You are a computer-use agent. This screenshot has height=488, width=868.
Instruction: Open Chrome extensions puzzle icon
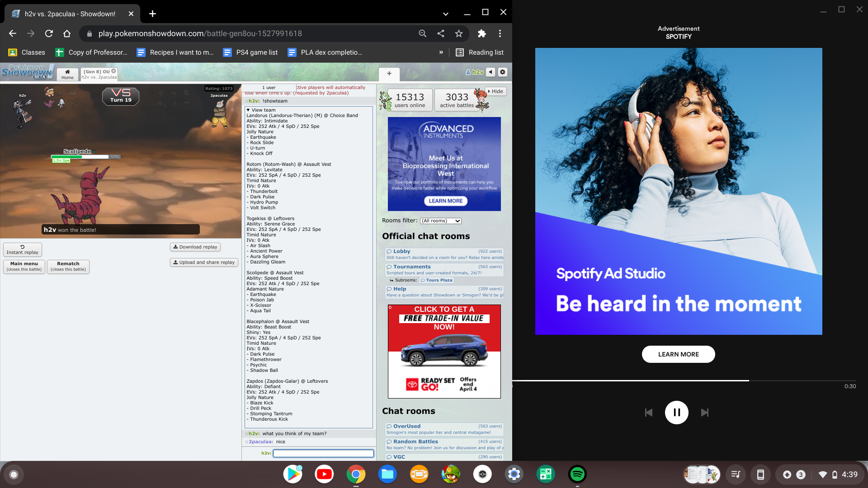tap(482, 33)
